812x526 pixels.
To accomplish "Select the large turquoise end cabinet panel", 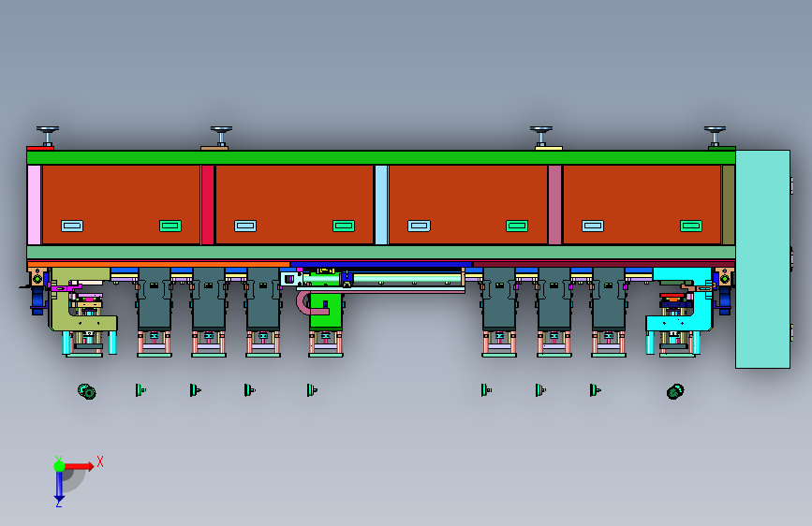I will [762, 259].
